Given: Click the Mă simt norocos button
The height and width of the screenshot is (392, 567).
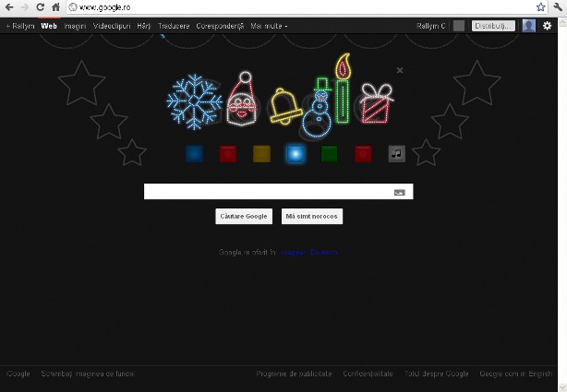Looking at the screenshot, I should click(x=312, y=216).
